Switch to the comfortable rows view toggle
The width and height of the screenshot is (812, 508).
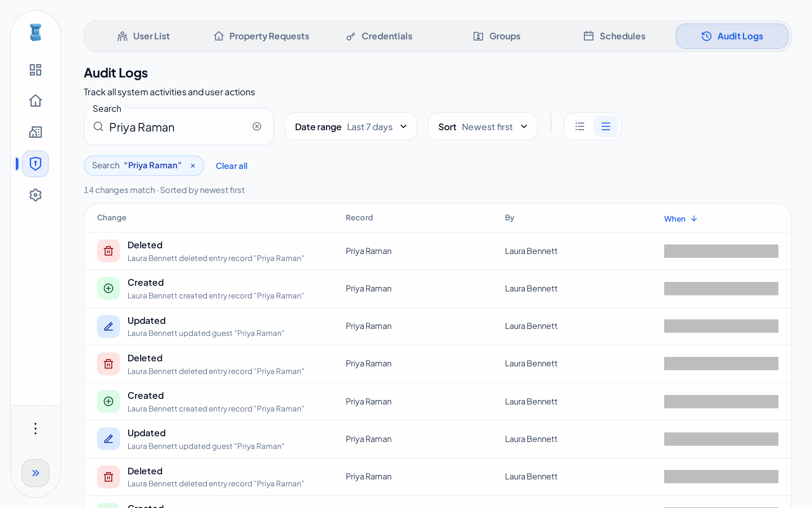[x=606, y=126]
